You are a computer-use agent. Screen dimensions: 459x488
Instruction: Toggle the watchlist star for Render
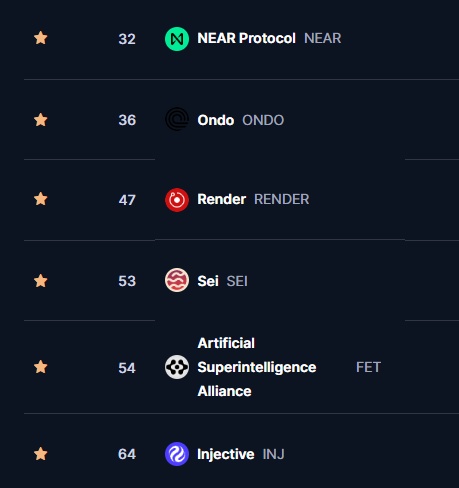(x=41, y=199)
